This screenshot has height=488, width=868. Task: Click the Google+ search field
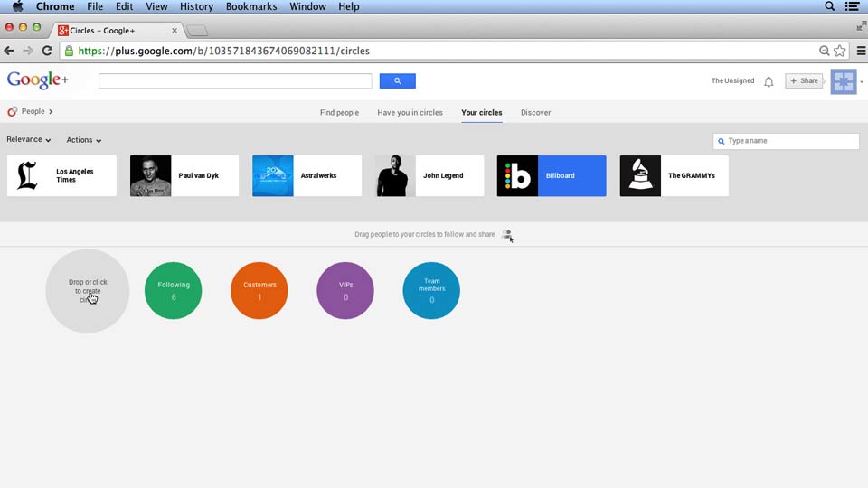pos(235,80)
